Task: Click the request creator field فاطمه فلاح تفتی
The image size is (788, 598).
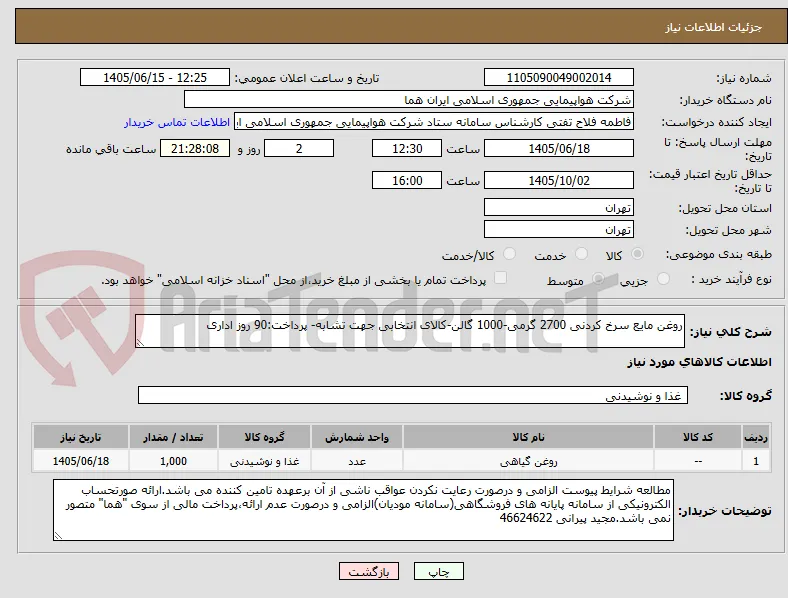Action: tap(434, 122)
